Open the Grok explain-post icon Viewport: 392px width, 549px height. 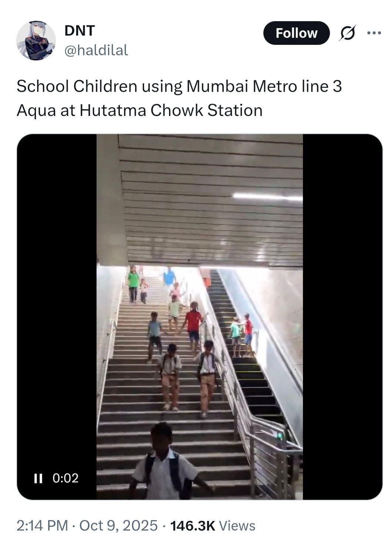coord(348,33)
